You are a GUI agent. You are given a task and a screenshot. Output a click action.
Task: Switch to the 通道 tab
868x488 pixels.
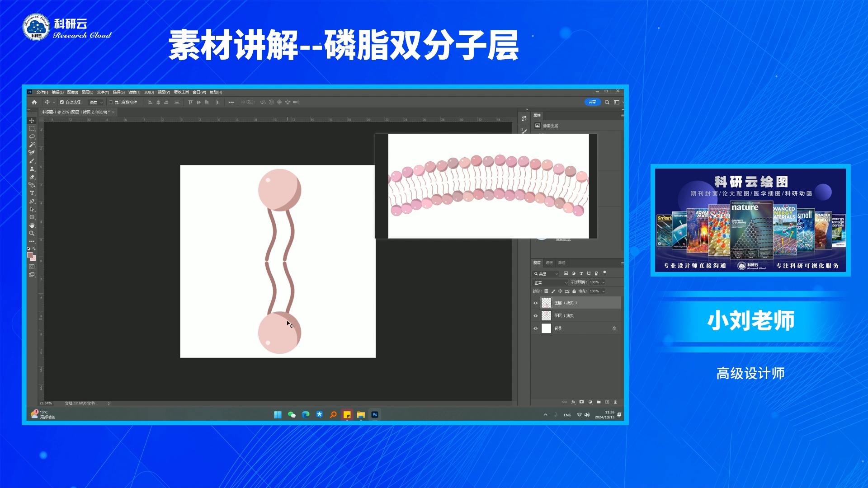[549, 263]
